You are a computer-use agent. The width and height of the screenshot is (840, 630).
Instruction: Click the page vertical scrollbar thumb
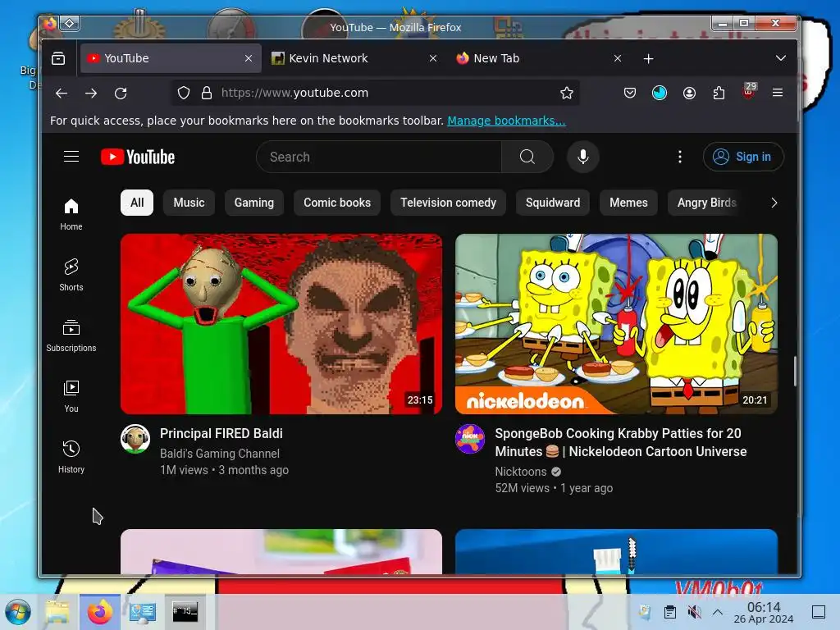pyautogui.click(x=795, y=371)
